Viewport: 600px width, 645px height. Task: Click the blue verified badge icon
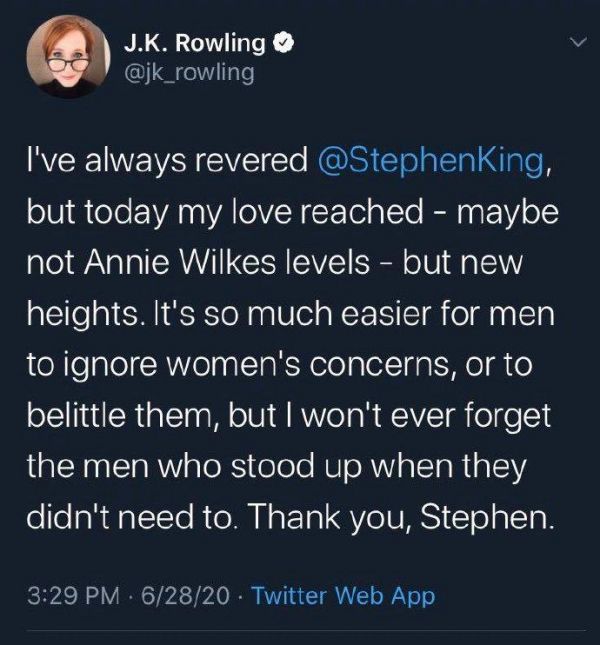pos(284,43)
